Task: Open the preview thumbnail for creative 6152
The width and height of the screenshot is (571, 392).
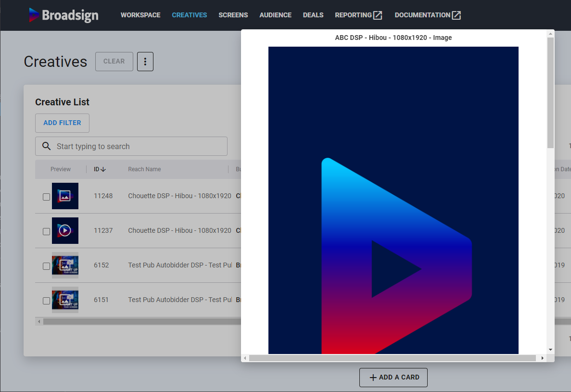Action: [x=65, y=265]
